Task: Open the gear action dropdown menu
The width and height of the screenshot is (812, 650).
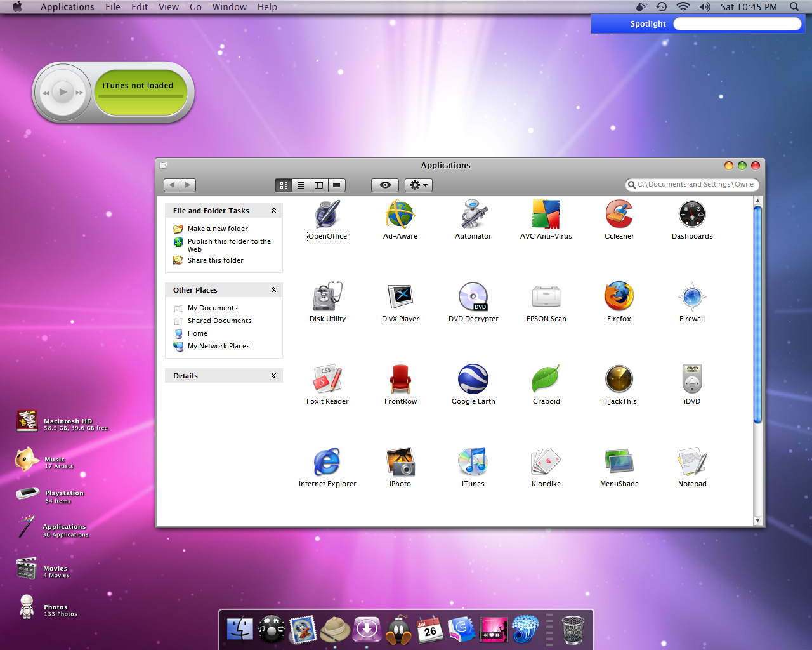Action: pos(419,185)
